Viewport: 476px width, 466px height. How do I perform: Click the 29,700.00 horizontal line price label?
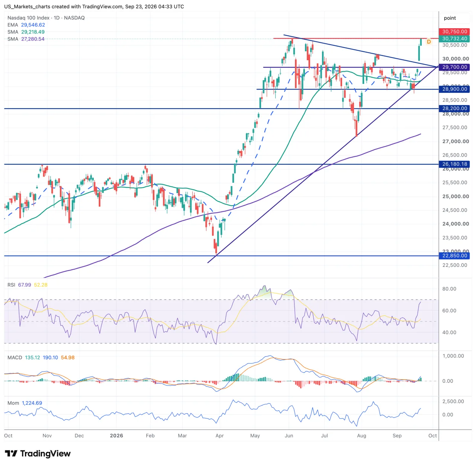click(x=454, y=67)
